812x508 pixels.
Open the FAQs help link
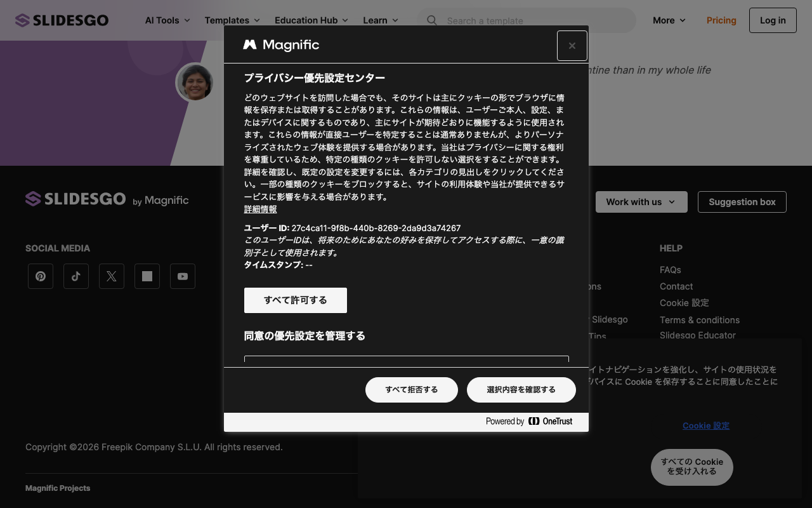(x=671, y=270)
